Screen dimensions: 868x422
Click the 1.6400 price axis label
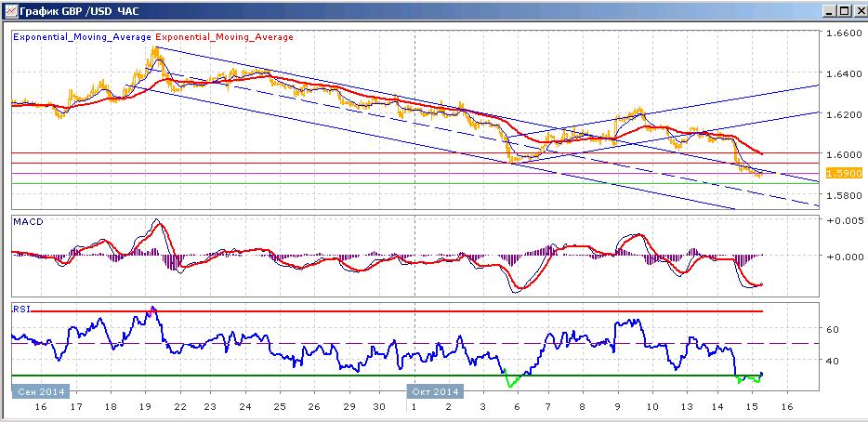point(844,73)
